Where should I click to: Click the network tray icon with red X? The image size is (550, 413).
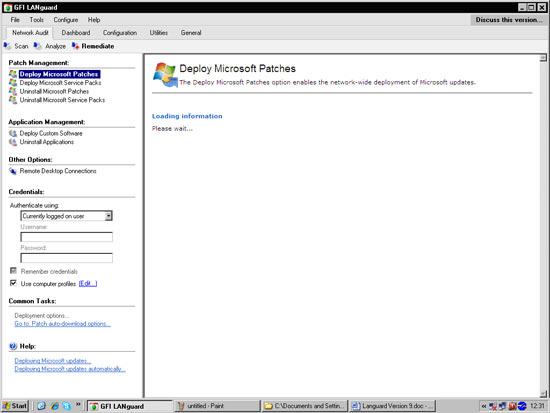pos(493,406)
